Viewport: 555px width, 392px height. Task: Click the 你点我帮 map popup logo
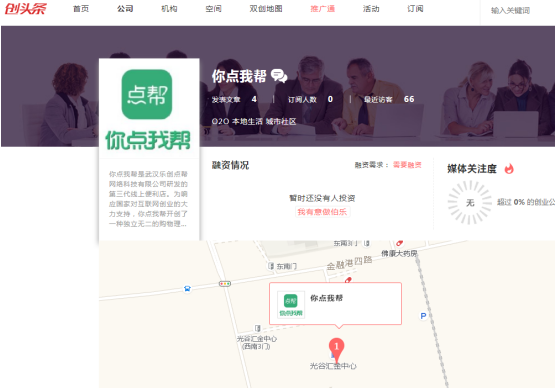[291, 305]
